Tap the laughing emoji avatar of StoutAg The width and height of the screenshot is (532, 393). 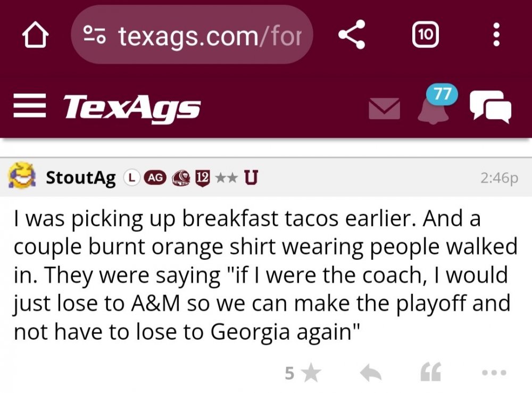pos(21,178)
